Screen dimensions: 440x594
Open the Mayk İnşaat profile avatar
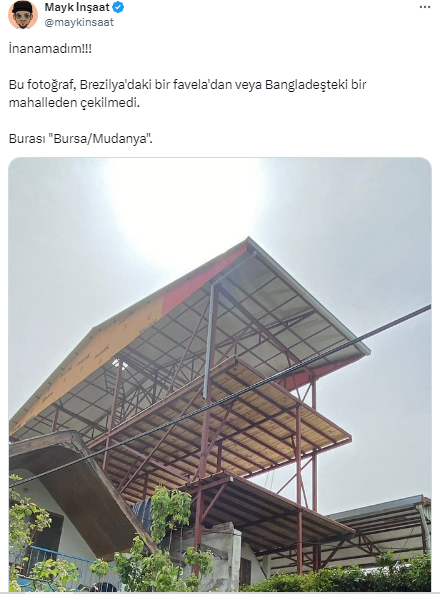(23, 14)
